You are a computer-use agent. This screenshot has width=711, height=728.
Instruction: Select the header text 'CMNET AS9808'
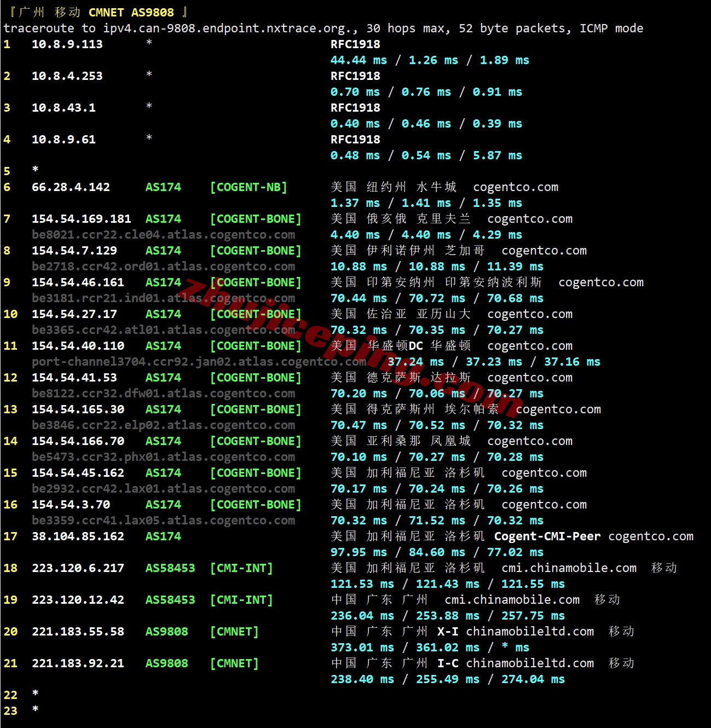click(x=131, y=12)
